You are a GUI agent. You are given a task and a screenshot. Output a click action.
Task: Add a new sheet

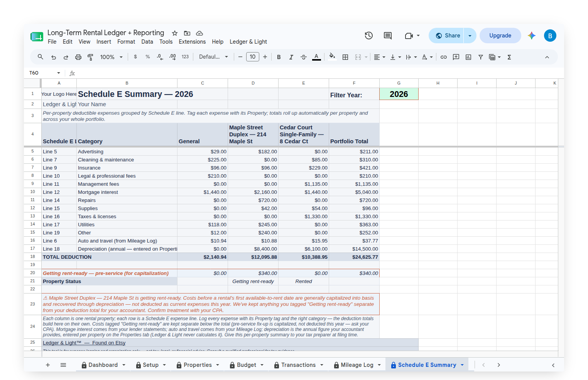coord(48,365)
